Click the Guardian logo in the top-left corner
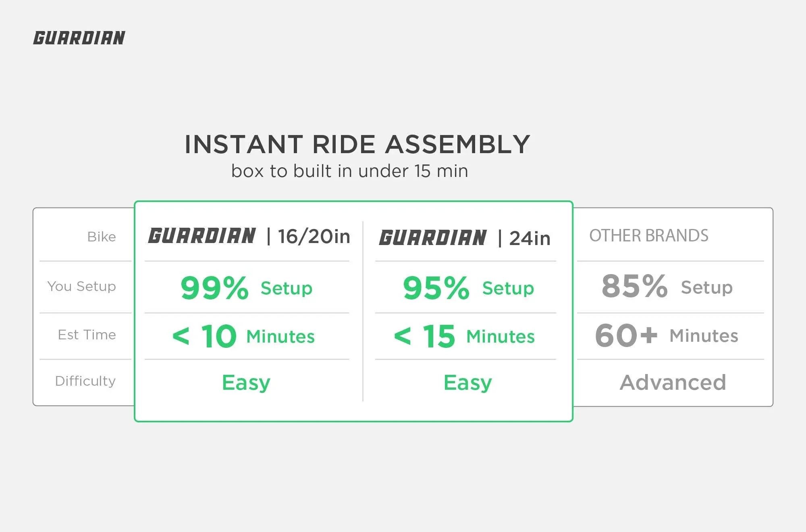The width and height of the screenshot is (806, 532). pyautogui.click(x=79, y=38)
